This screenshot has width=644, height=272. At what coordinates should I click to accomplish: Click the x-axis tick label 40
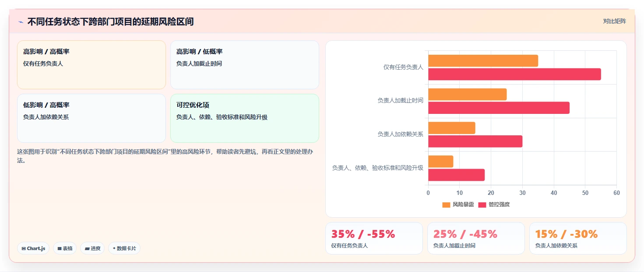[554, 193]
